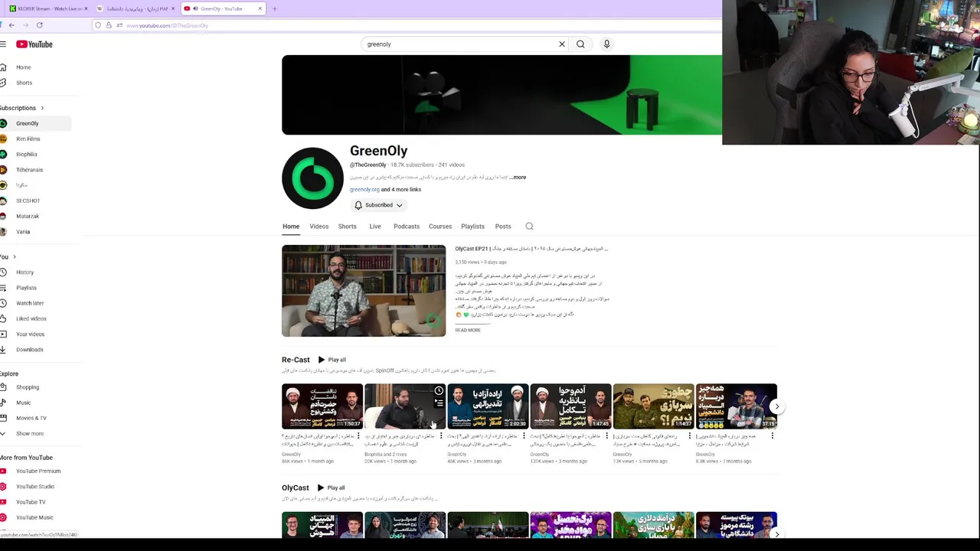
Task: Switch to channel Posts tab
Action: pos(503,227)
